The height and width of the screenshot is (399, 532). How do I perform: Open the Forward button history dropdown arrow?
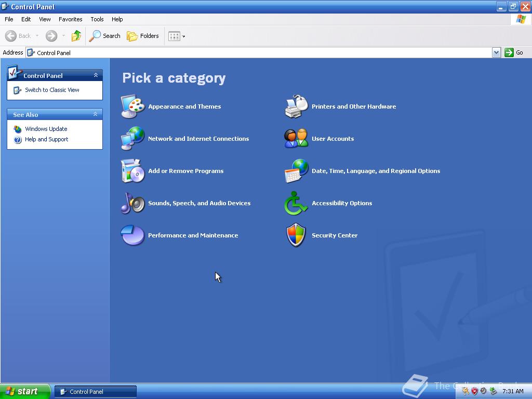[x=63, y=36]
